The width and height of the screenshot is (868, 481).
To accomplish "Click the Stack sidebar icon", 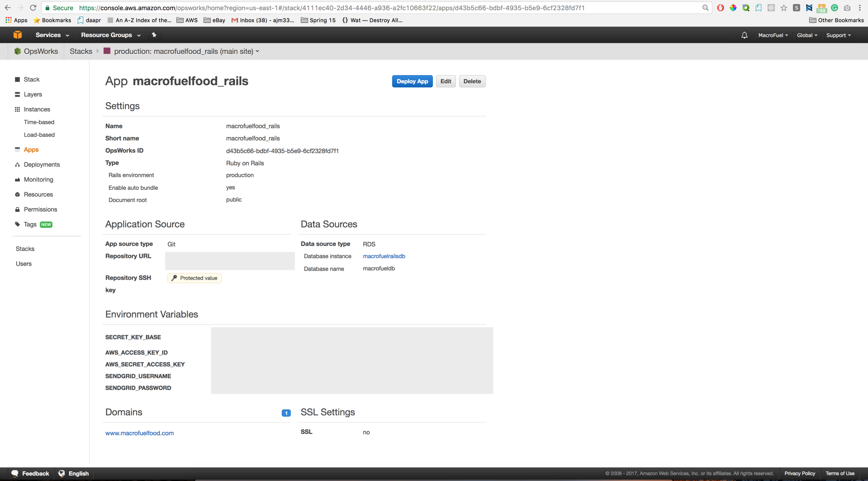I will coord(17,79).
